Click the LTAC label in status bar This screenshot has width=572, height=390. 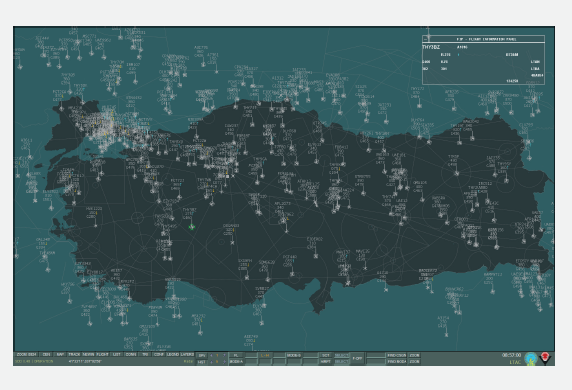[515, 362]
